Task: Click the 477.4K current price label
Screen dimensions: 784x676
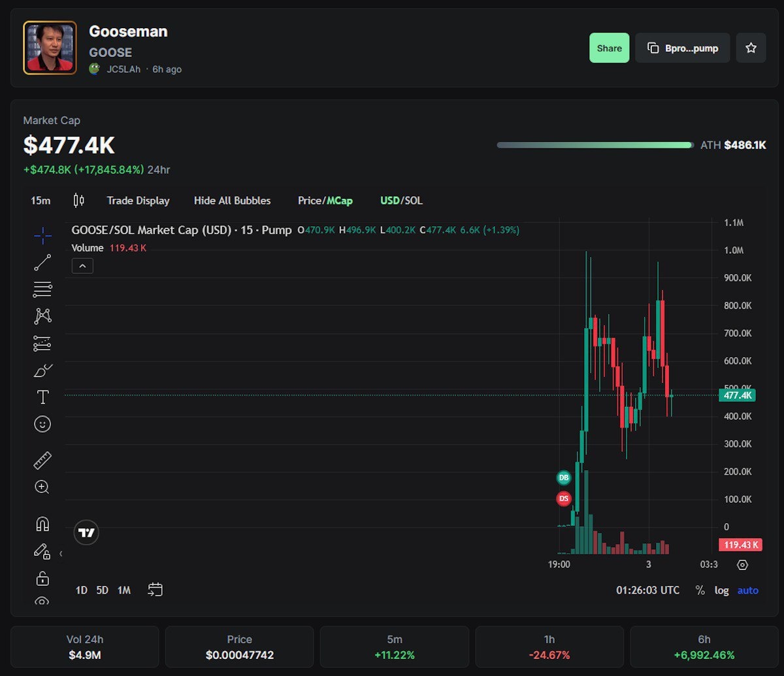Action: [737, 396]
